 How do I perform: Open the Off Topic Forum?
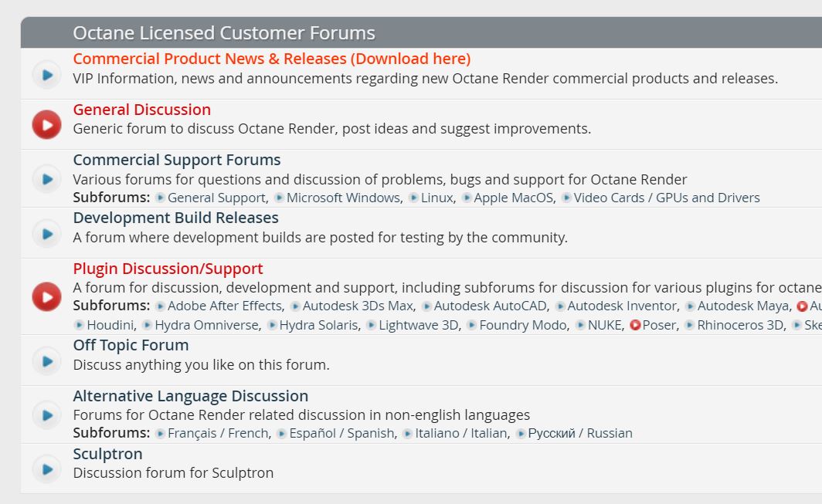click(131, 345)
